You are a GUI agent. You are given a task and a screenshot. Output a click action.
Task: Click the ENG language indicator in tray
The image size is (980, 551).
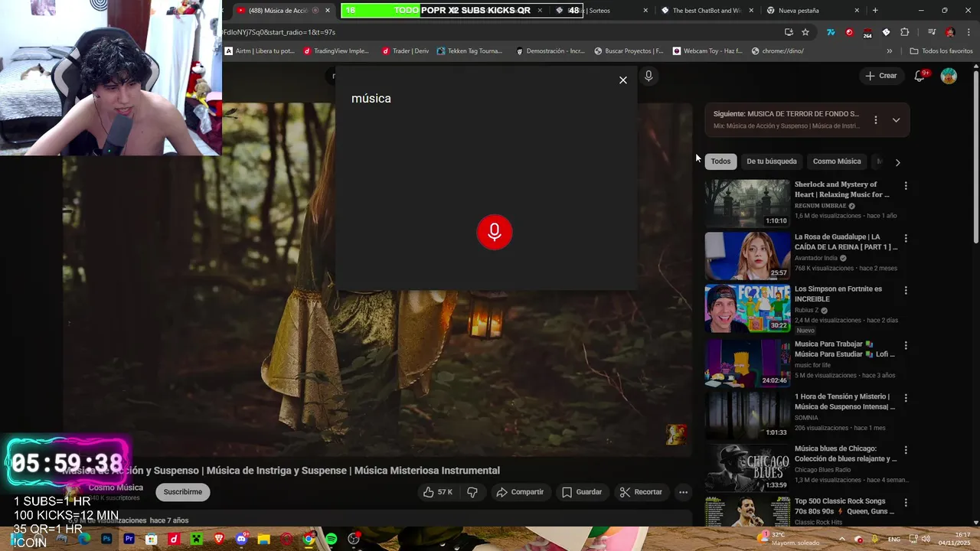(x=894, y=540)
